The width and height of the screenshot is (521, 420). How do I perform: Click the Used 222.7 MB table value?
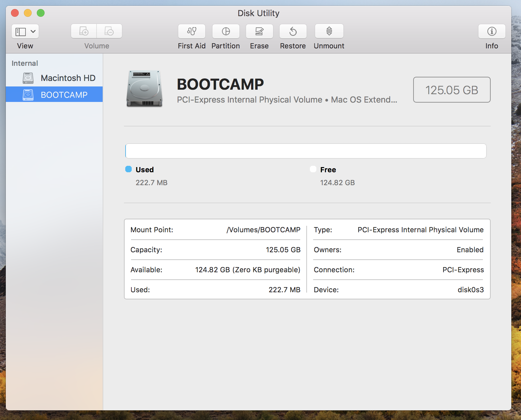[x=284, y=290]
